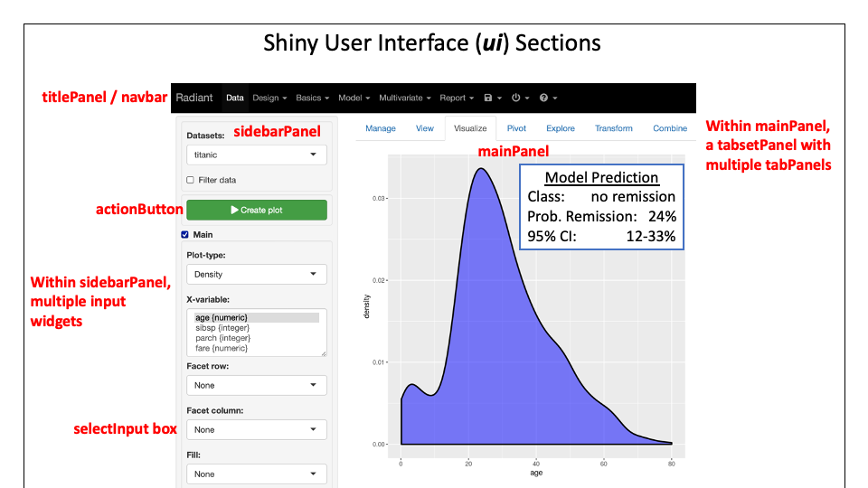Viewport: 868px width, 488px height.
Task: Go to the Transform tab
Action: pos(614,128)
